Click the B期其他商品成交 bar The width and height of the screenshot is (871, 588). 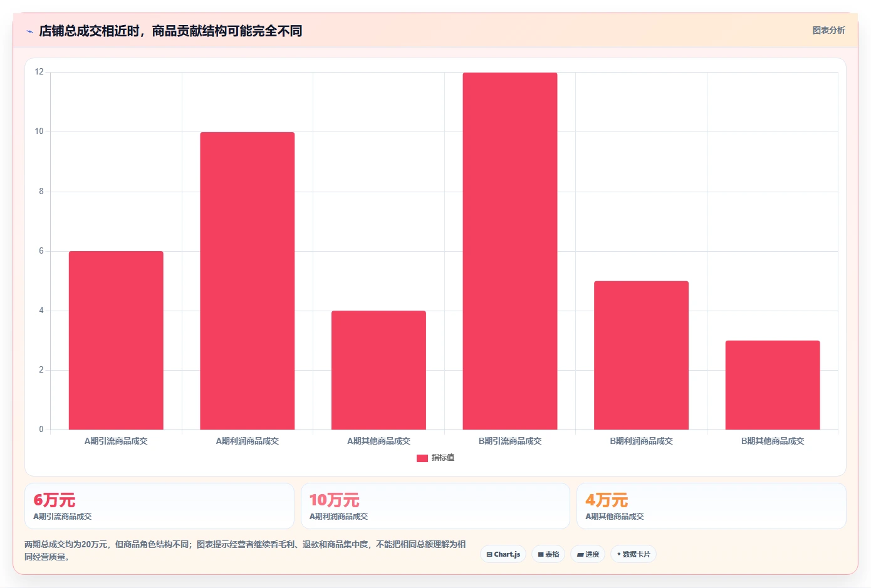tap(773, 385)
